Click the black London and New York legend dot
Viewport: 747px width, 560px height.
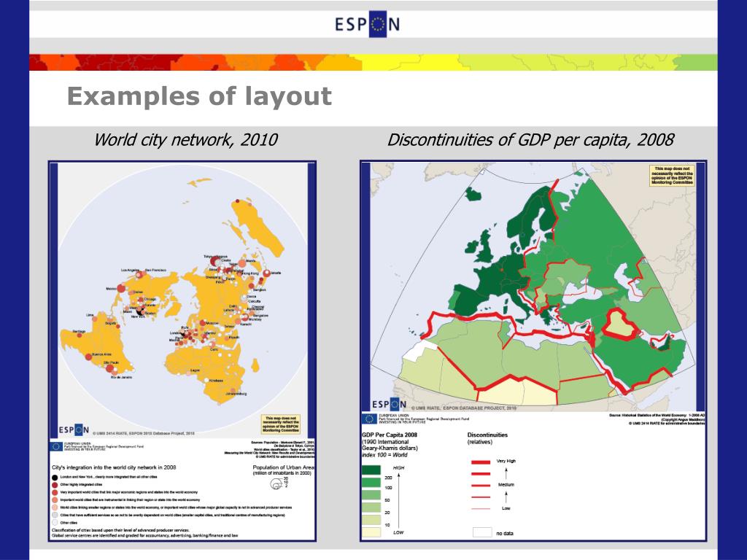tap(55, 477)
